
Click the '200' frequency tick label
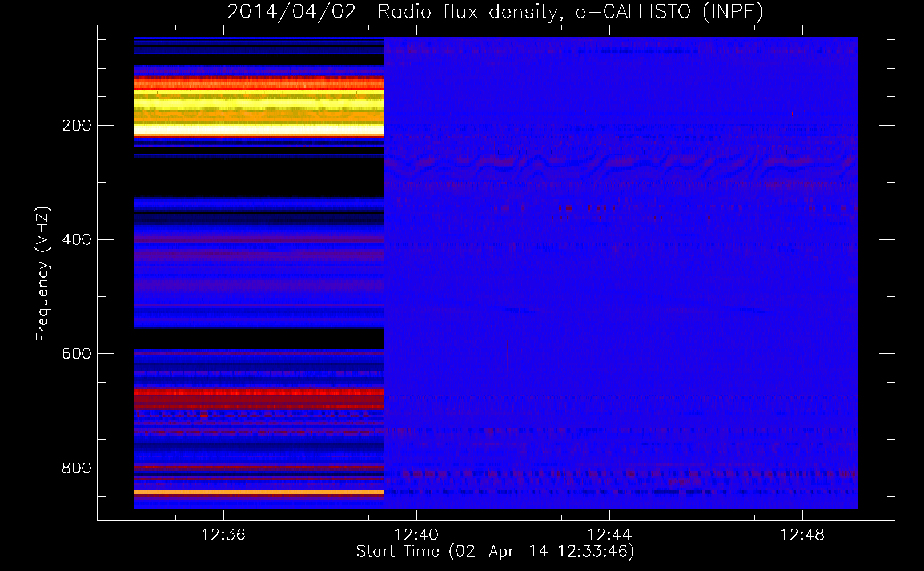pos(77,126)
